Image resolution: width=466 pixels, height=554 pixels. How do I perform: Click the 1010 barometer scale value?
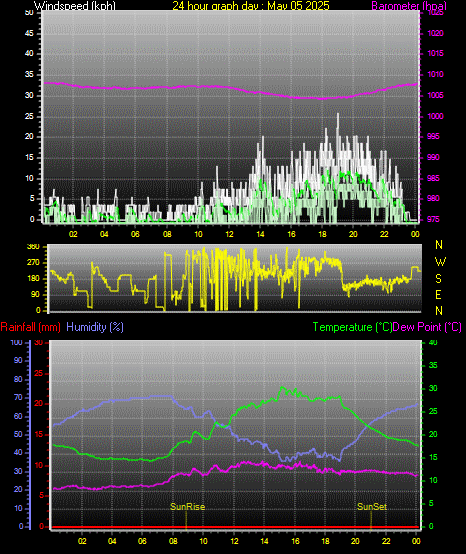[x=435, y=75]
